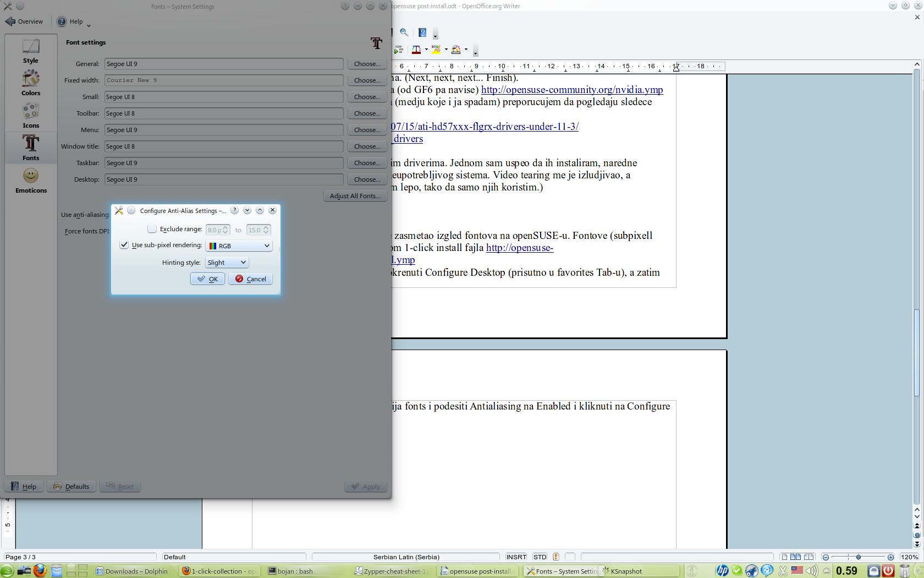This screenshot has height=578, width=924.
Task: Open the Emoticons settings module
Action: pos(31,181)
